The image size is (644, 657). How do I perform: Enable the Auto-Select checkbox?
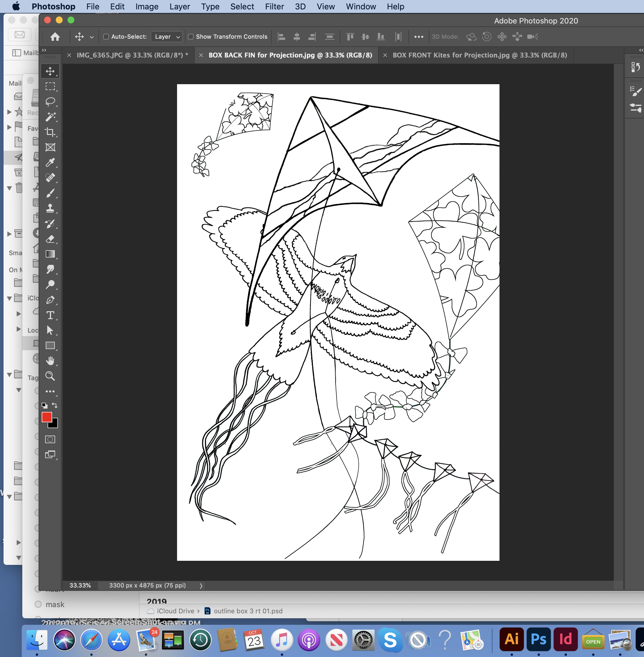tap(106, 37)
